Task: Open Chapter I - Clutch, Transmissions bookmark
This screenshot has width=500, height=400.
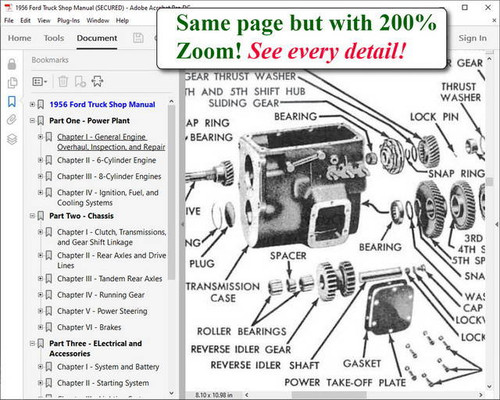Action: (x=111, y=237)
